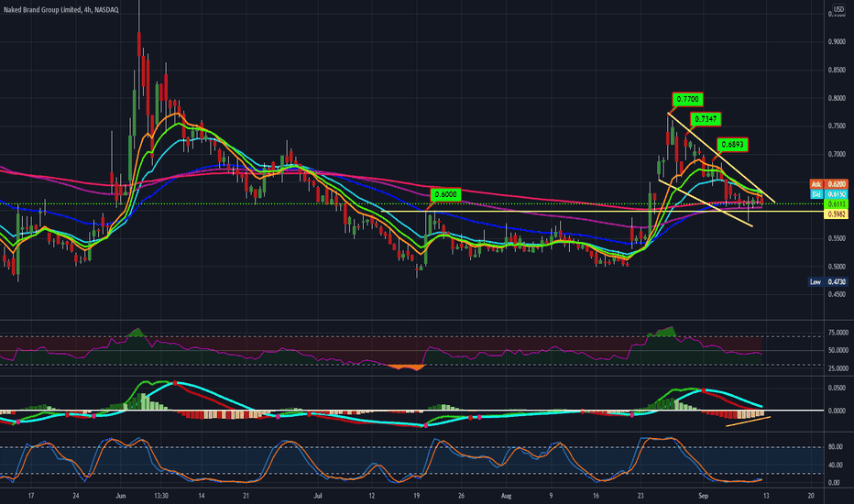This screenshot has height=504, width=854.
Task: Click the 16 date label on time axis
Action: 596,496
